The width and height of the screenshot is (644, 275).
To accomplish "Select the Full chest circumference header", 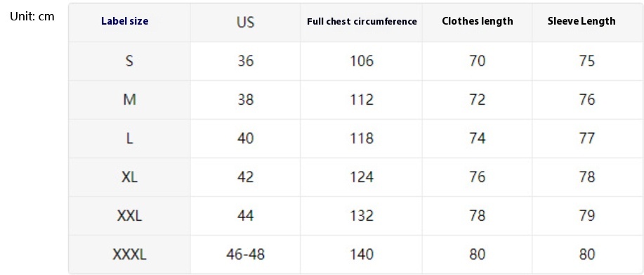I will pyautogui.click(x=362, y=21).
